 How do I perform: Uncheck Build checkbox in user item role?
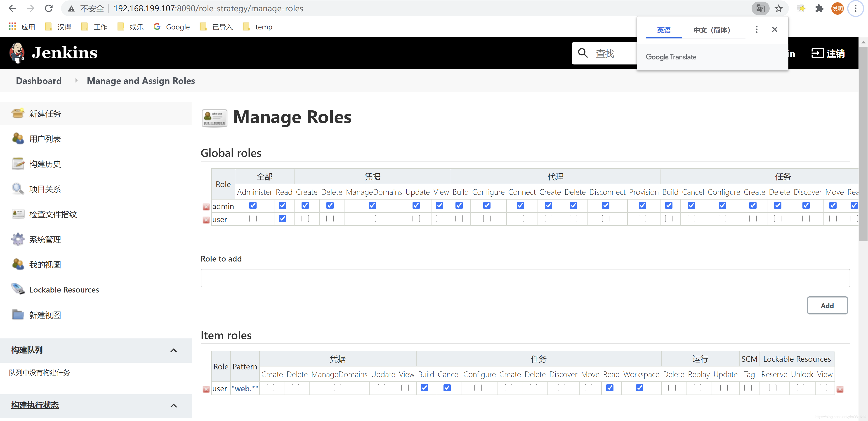[424, 388]
